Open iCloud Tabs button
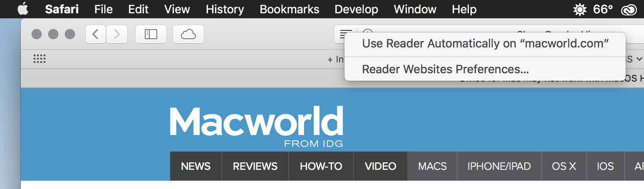 (188, 34)
